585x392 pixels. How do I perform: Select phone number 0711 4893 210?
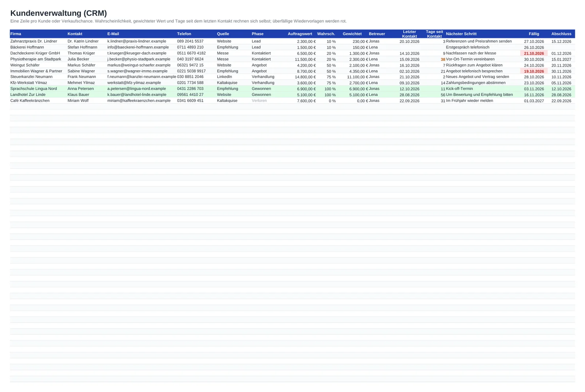190,47
